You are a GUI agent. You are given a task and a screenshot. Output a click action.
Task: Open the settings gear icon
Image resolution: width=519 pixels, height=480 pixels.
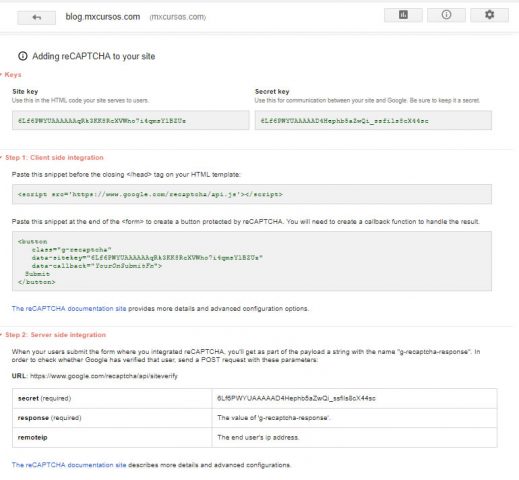(489, 15)
